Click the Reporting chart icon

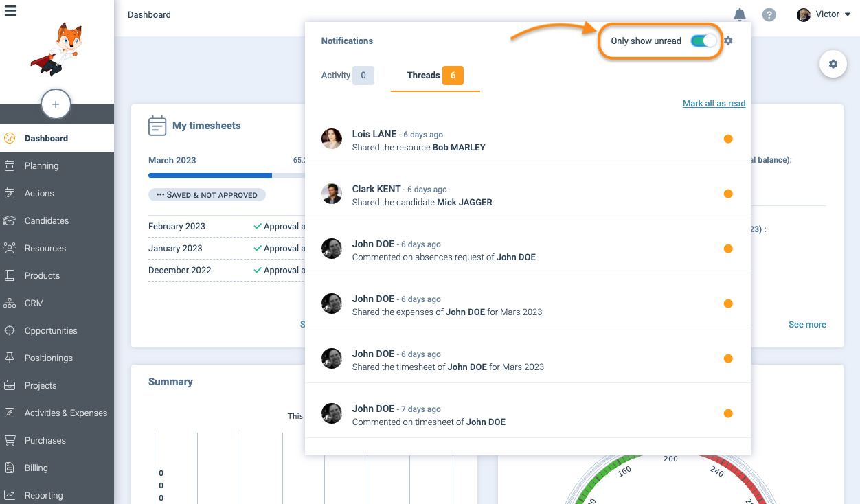click(10, 495)
